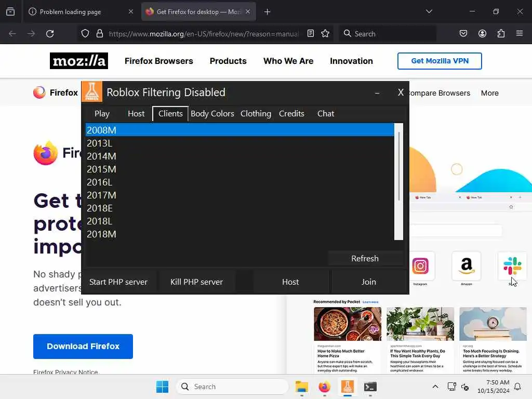Click the taskbar Search box

tap(232, 387)
